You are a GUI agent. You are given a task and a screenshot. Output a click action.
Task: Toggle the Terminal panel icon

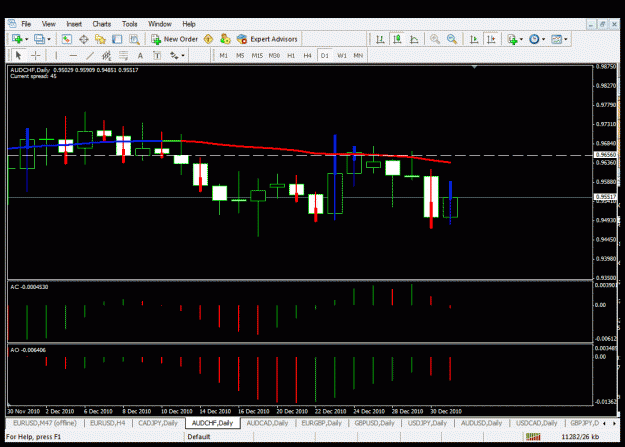click(x=117, y=39)
